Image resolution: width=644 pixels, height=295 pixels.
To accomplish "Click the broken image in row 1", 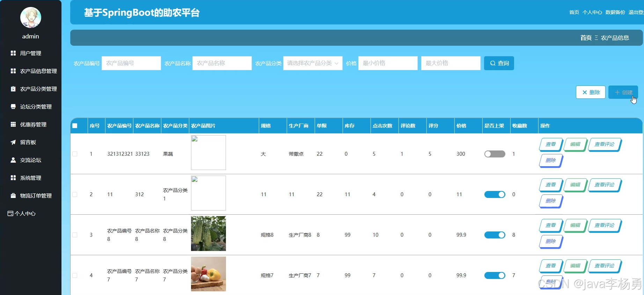I will 208,153.
